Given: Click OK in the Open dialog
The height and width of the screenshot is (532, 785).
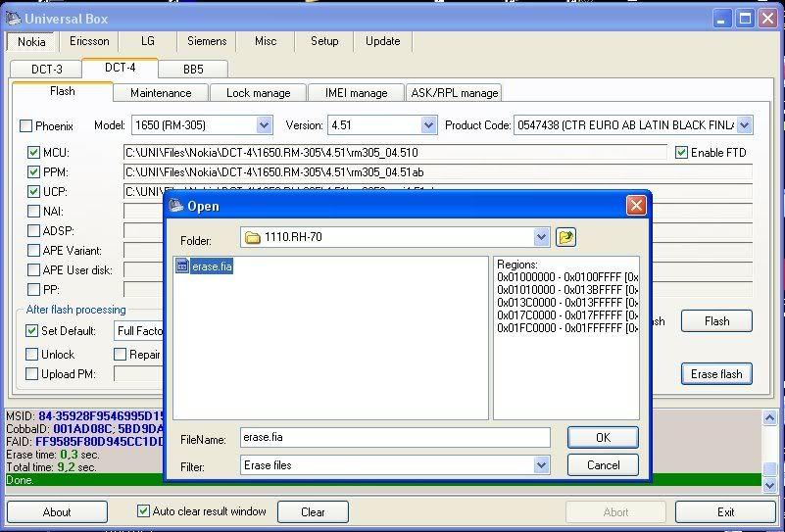Looking at the screenshot, I should pyautogui.click(x=603, y=437).
